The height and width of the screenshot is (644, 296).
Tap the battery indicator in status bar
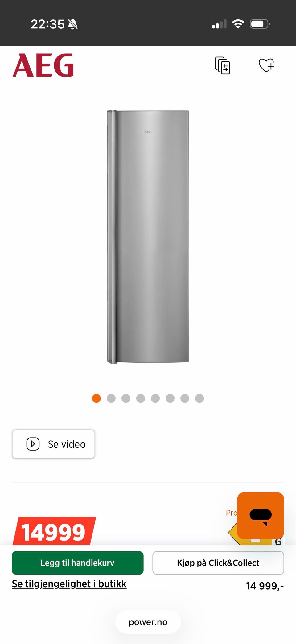[260, 24]
